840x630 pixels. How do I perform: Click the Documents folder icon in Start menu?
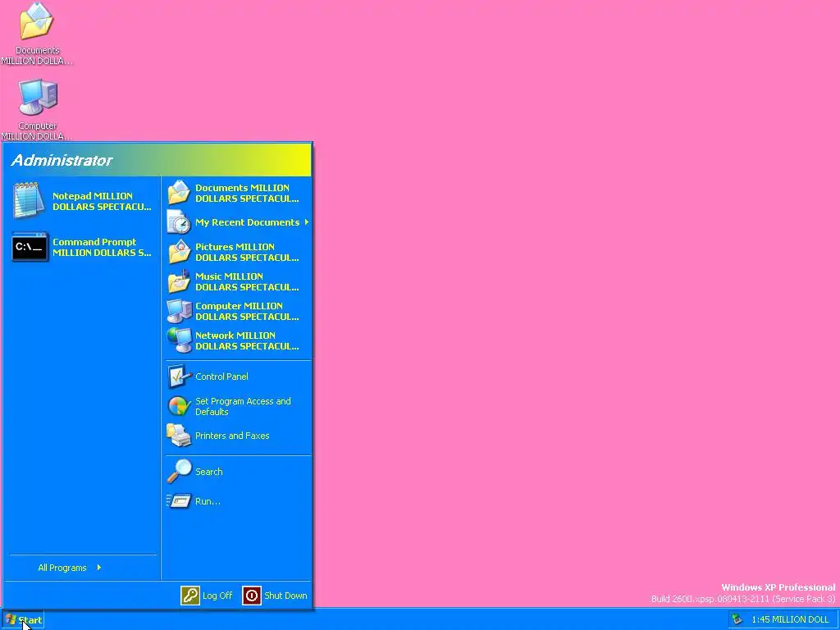tap(178, 193)
